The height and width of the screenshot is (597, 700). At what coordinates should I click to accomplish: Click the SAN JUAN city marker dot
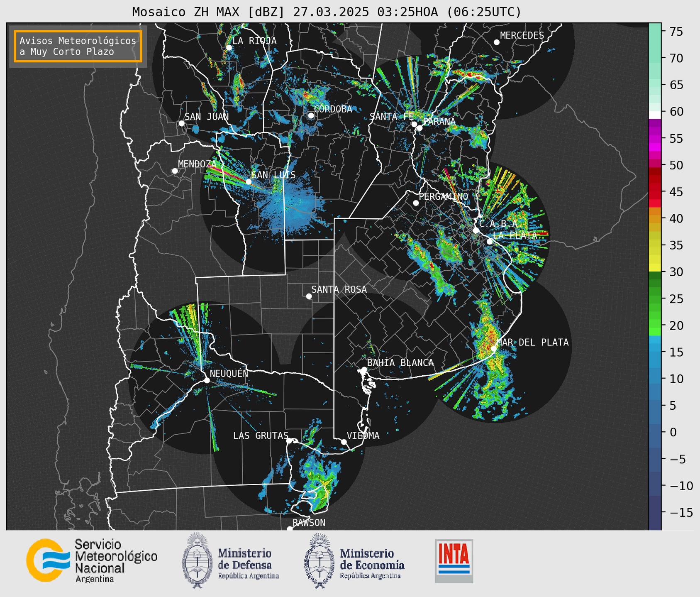(181, 123)
